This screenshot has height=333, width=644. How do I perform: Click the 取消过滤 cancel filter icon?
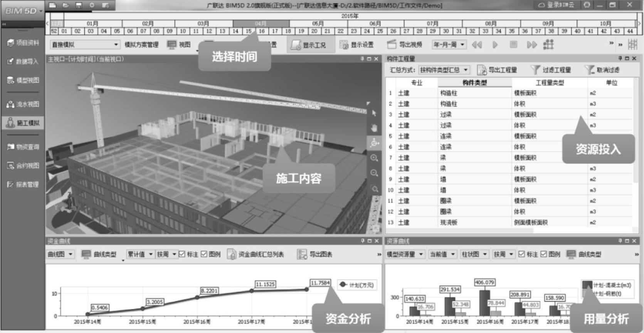[x=589, y=70]
